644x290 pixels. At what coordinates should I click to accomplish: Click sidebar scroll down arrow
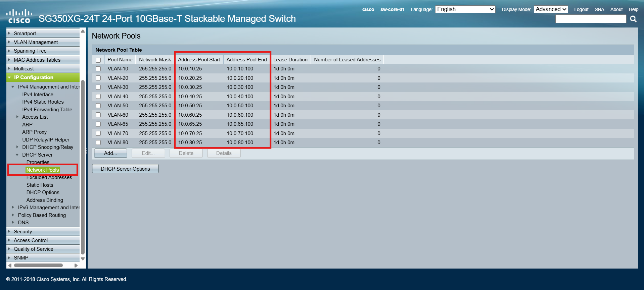tap(83, 259)
